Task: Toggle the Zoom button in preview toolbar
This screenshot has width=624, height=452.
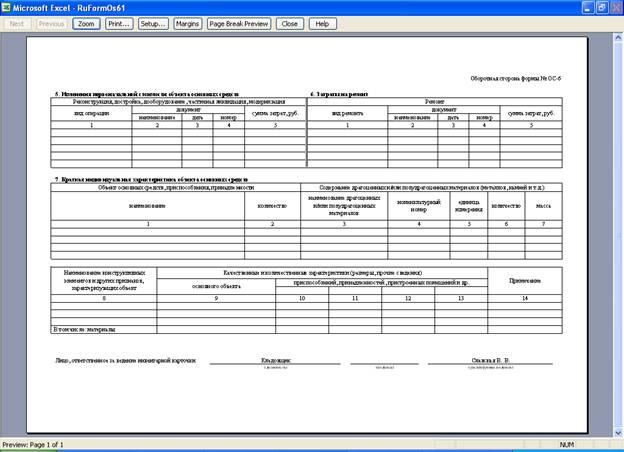Action: [x=86, y=23]
